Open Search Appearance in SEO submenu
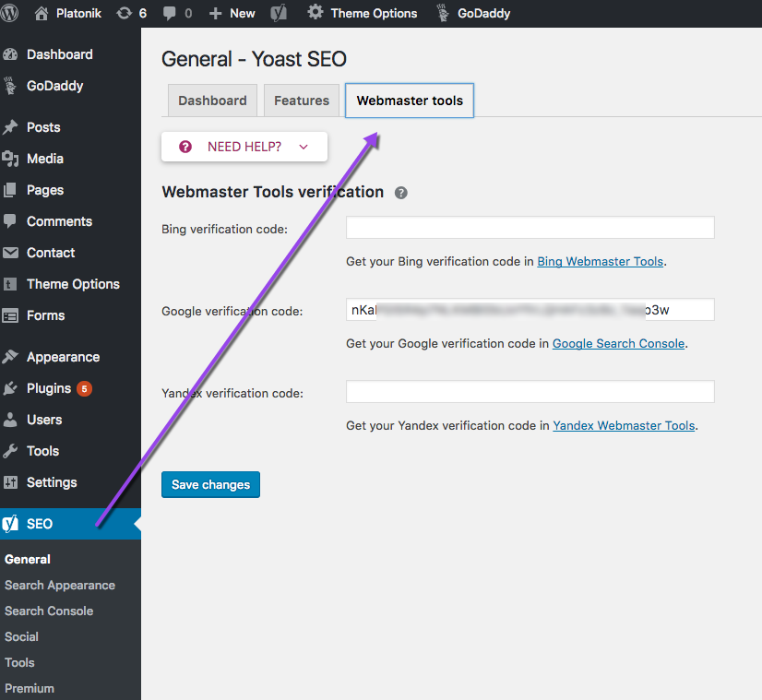This screenshot has width=762, height=700. pos(60,585)
